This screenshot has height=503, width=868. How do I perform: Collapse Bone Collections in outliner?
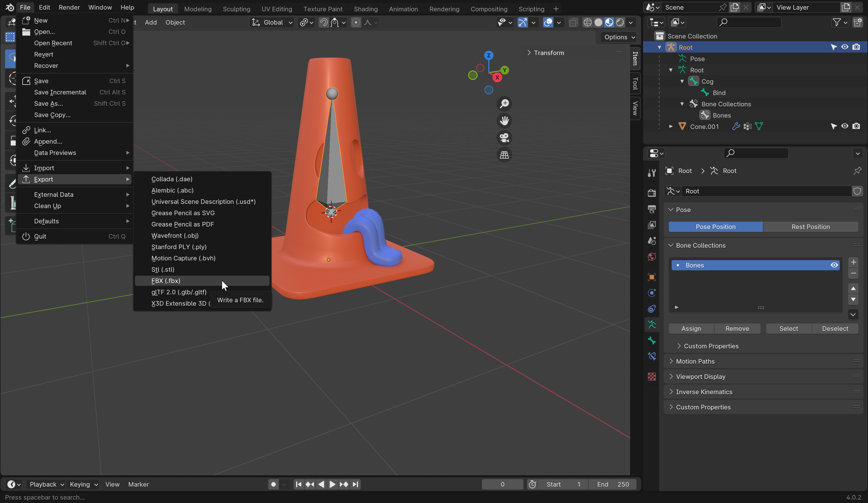pyautogui.click(x=682, y=104)
